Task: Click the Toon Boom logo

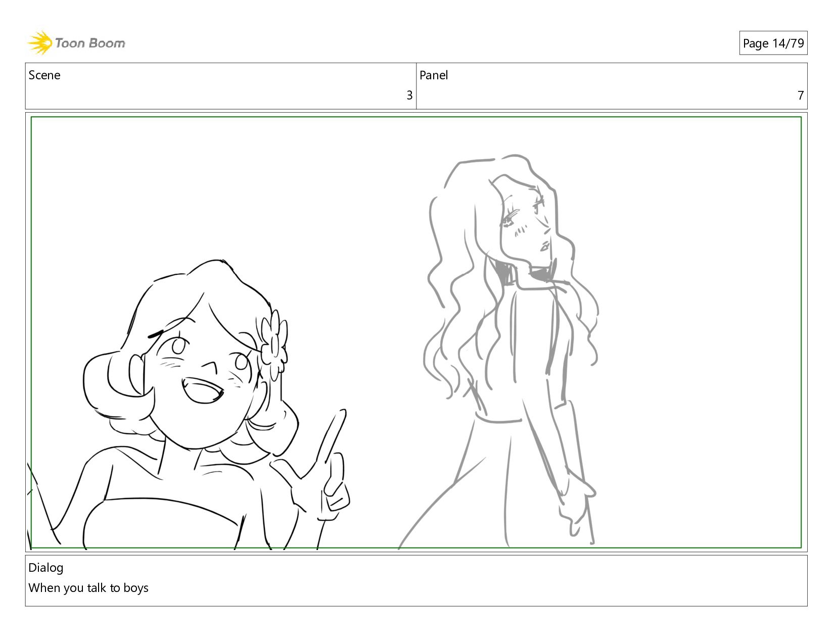Action: pos(76,43)
